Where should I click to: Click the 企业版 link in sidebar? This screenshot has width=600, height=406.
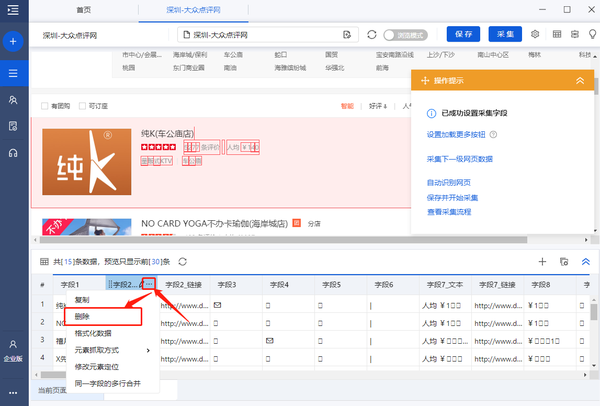(13, 359)
